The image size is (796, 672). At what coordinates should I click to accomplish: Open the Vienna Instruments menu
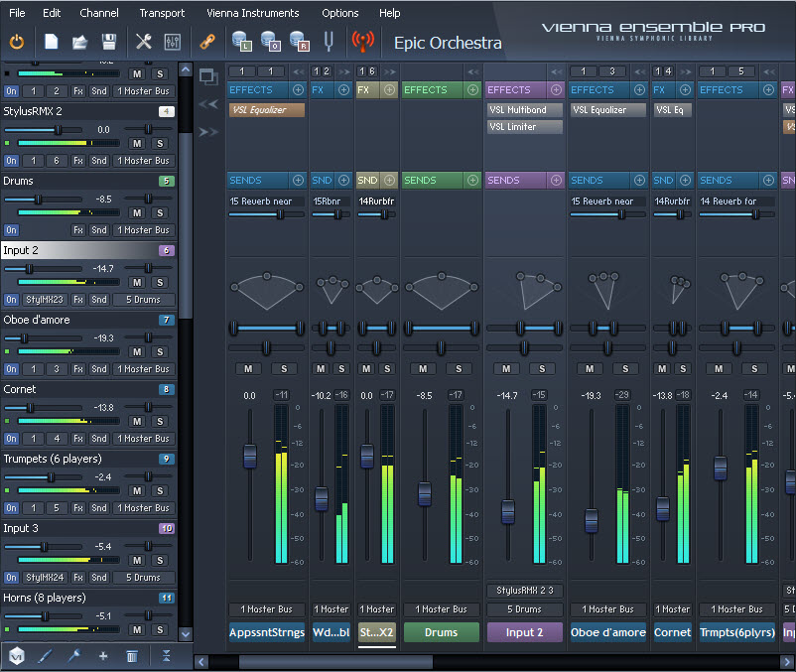252,13
